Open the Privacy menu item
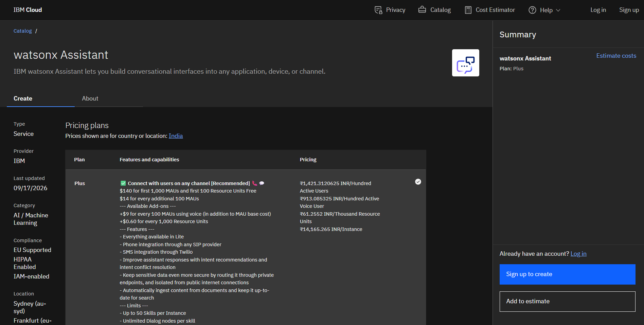Viewport: 644px width, 325px height. pyautogui.click(x=390, y=10)
